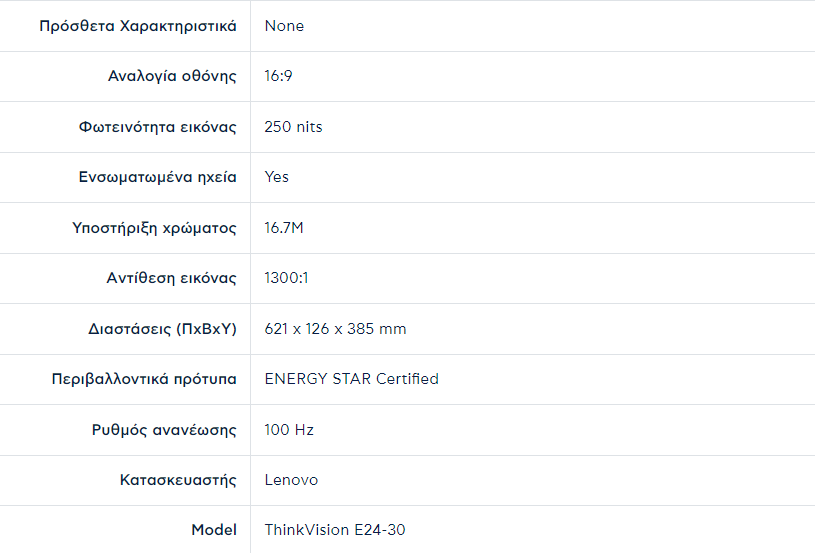Click the 'Αναλογία οθόνης' label
Viewport: 815px width, 553px height.
172,76
